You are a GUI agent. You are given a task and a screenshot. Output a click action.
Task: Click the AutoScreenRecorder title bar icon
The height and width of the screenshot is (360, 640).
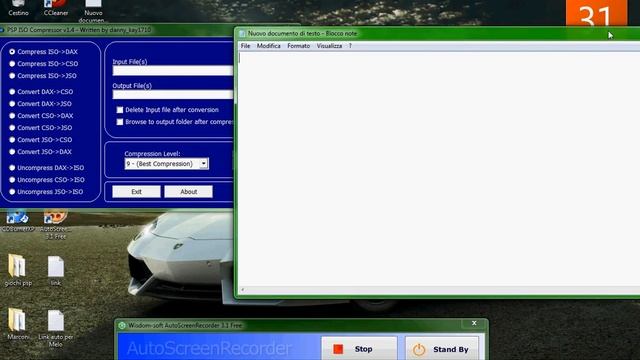122,325
